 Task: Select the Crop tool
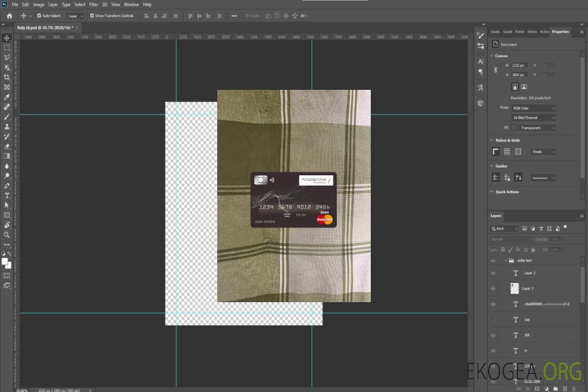7,77
